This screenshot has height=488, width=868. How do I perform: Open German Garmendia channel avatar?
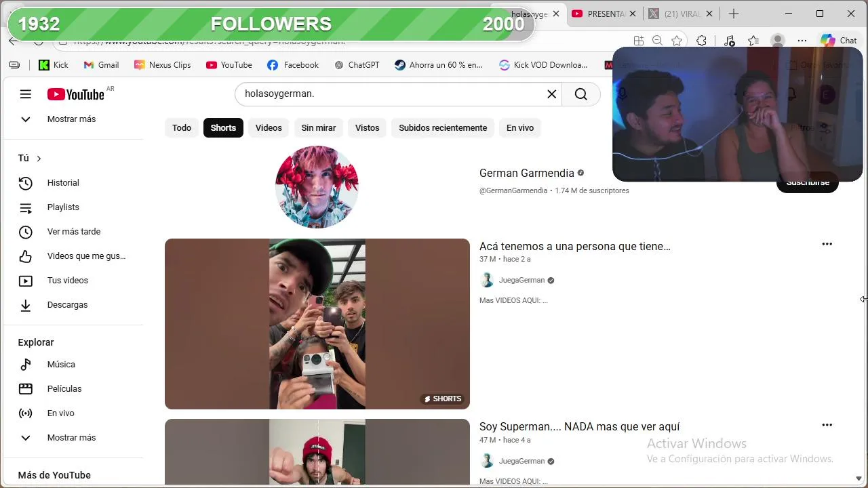tap(317, 186)
